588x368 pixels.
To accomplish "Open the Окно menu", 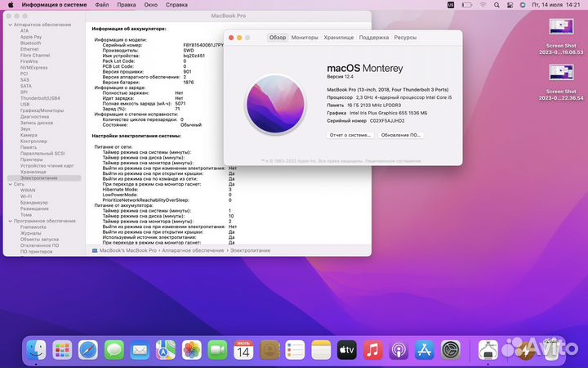I will (x=151, y=5).
